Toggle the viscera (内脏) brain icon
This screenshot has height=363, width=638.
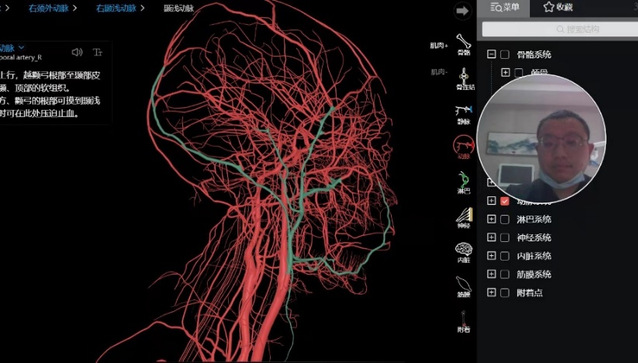click(463, 252)
